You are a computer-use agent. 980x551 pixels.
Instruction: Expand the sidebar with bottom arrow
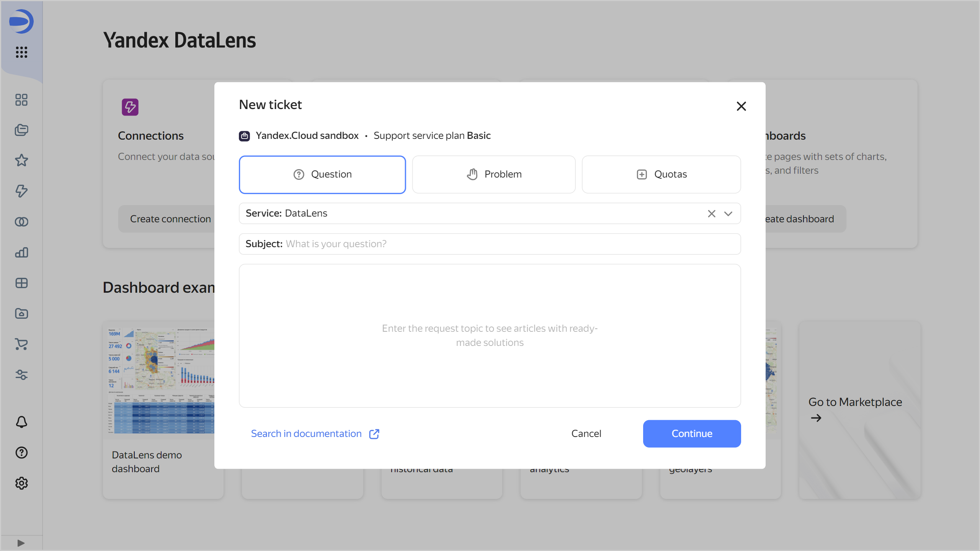click(x=21, y=543)
